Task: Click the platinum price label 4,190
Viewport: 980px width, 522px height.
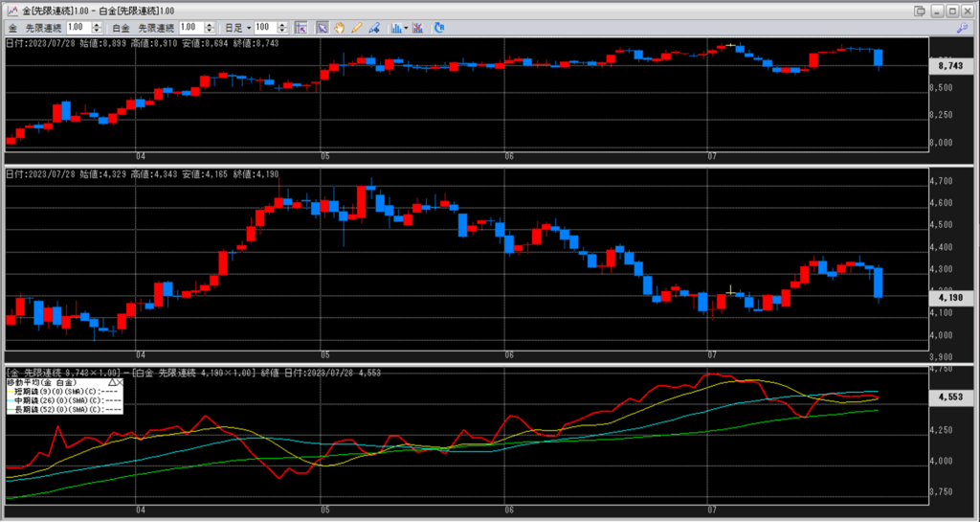Action: [x=950, y=298]
